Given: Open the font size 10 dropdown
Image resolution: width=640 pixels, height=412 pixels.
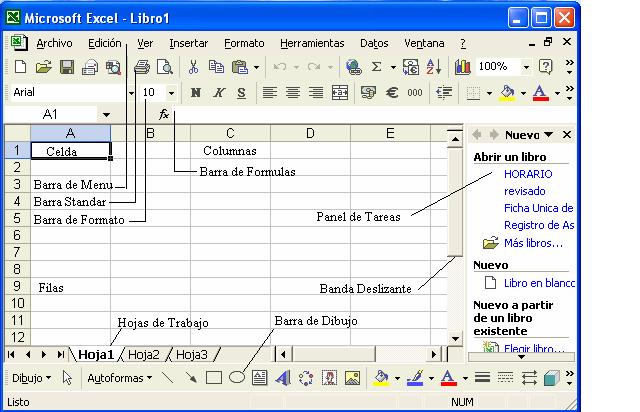Looking at the screenshot, I should 171,93.
